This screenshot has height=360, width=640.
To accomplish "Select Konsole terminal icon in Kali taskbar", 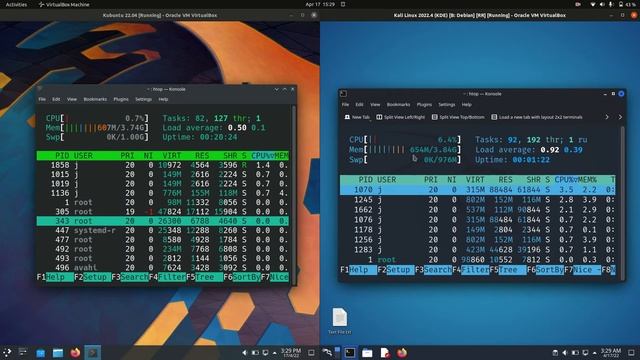I will [350, 353].
